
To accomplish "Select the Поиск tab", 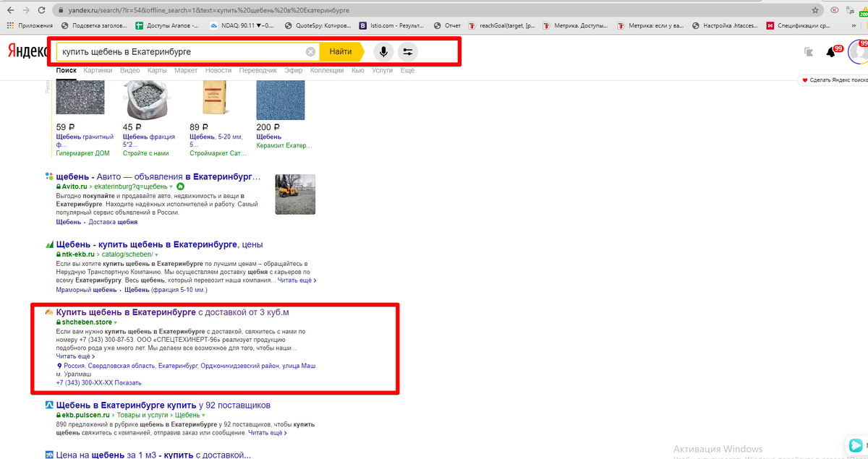I will click(66, 71).
